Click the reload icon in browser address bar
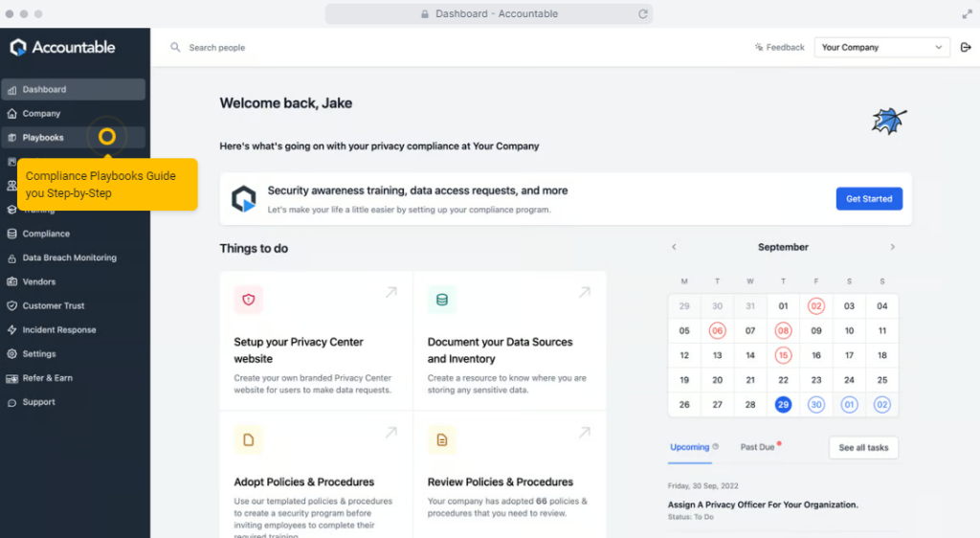The height and width of the screenshot is (538, 980). coord(642,13)
